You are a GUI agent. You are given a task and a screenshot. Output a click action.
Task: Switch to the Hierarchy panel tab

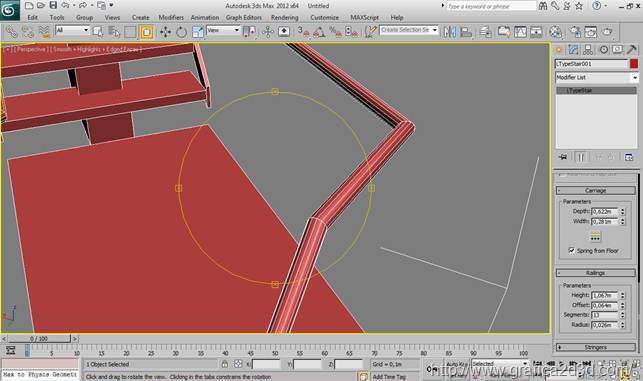click(588, 50)
